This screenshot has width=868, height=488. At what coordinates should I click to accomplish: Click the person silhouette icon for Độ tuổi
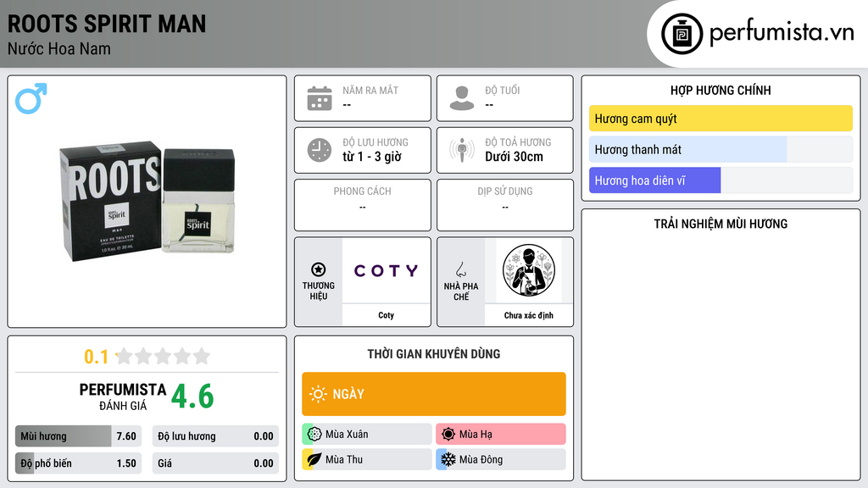tap(462, 98)
